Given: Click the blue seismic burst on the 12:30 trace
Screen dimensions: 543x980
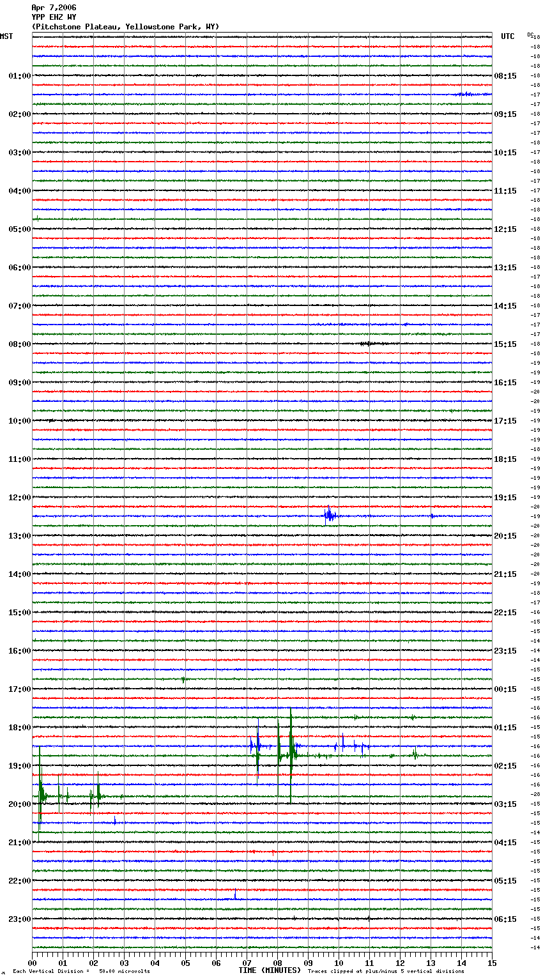Looking at the screenshot, I should [330, 515].
